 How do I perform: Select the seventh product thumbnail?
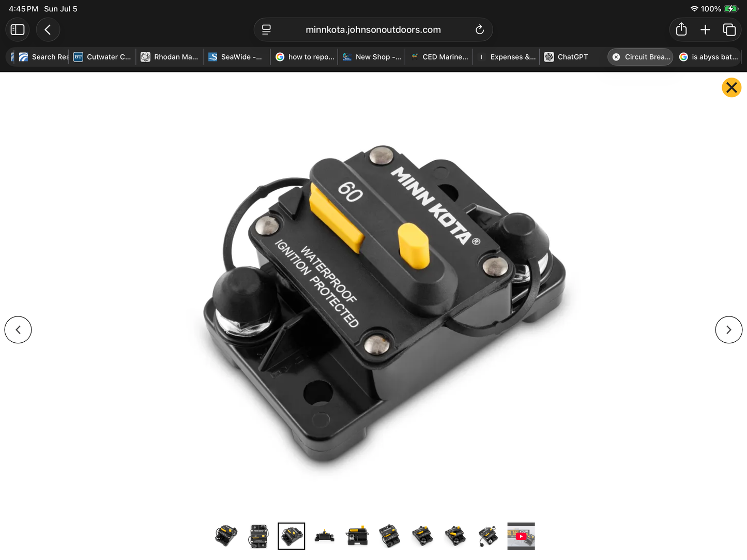click(x=423, y=536)
